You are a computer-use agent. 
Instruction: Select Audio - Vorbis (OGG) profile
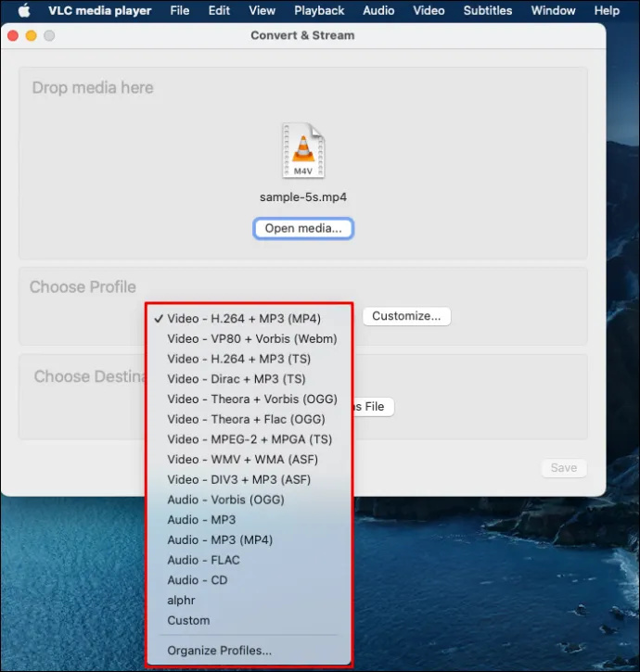point(249,501)
